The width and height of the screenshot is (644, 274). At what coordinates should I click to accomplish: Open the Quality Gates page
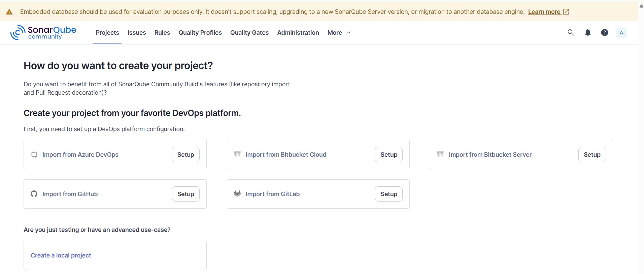tap(249, 32)
